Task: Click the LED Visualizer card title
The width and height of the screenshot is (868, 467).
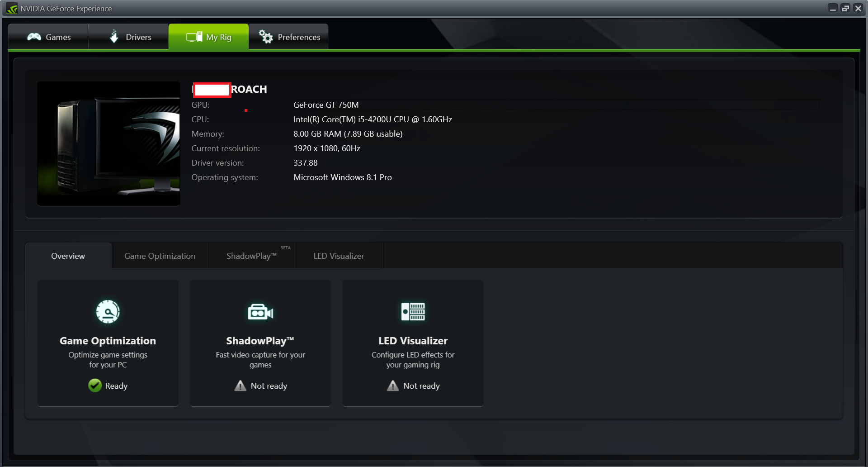Action: point(413,341)
